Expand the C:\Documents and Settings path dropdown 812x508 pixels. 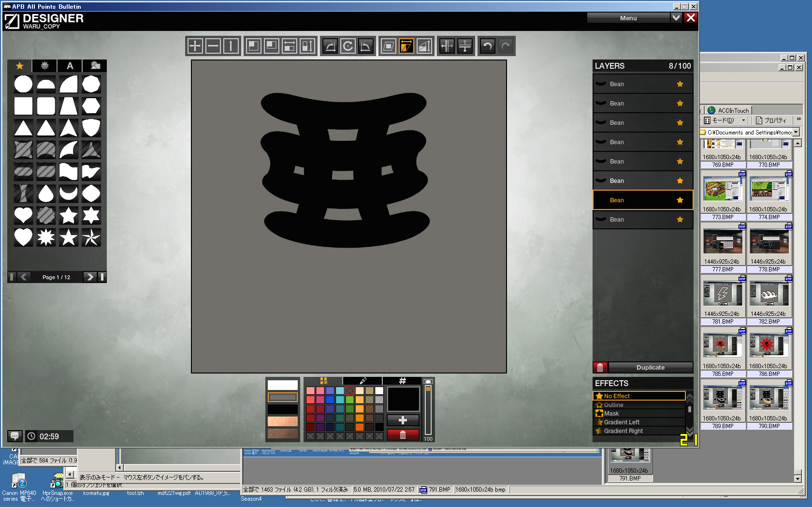[x=796, y=132]
